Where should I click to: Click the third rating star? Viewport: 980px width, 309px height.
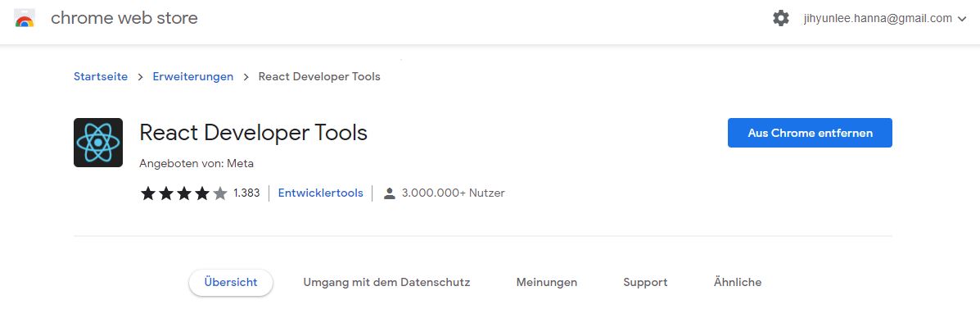183,193
